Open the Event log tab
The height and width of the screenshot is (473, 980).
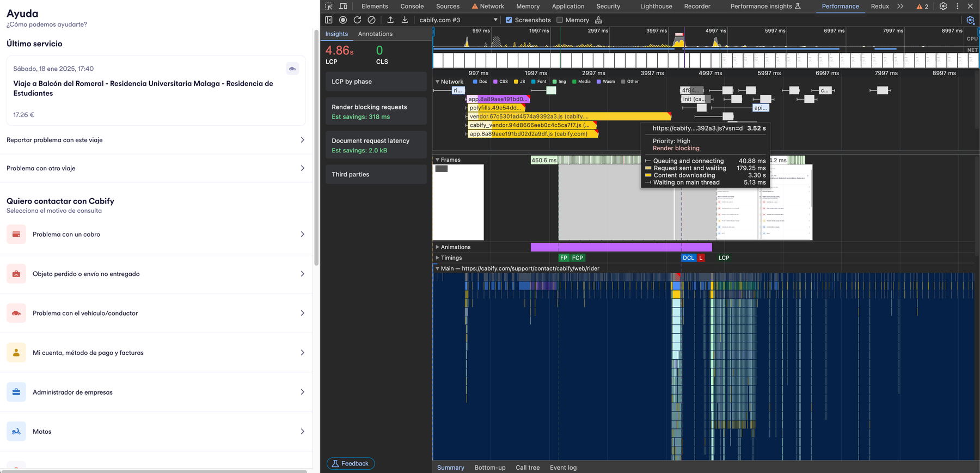563,468
